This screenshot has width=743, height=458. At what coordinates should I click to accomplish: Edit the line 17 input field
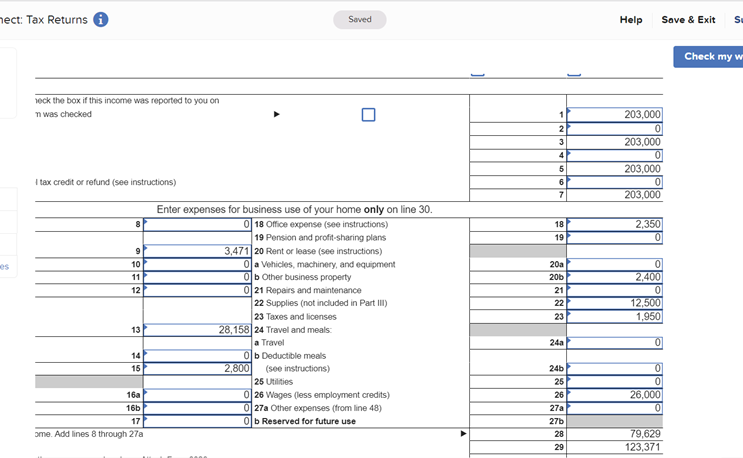[x=197, y=421]
